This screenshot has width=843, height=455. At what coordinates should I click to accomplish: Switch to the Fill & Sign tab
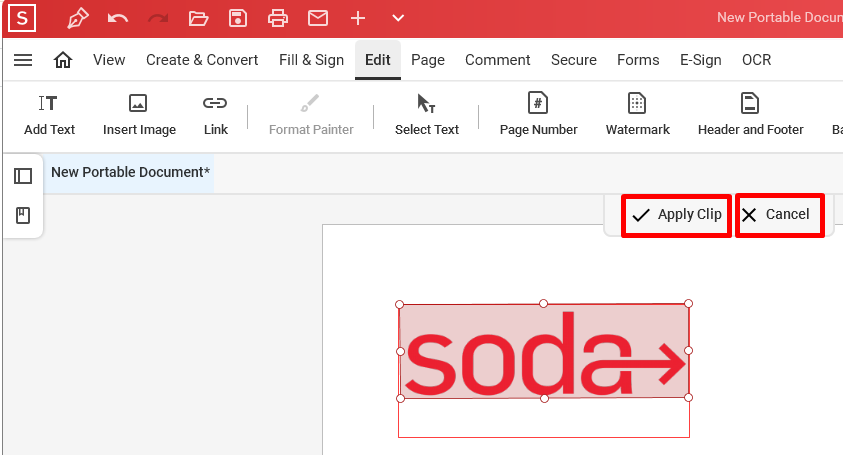click(311, 60)
